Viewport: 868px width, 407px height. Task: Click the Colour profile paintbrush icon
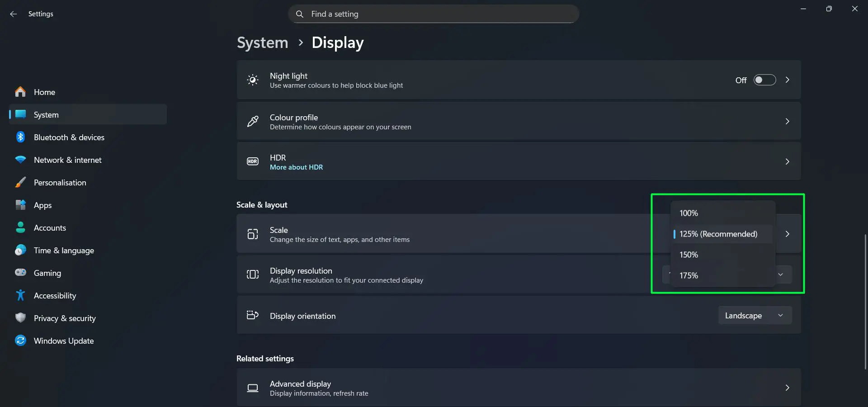coord(253,121)
